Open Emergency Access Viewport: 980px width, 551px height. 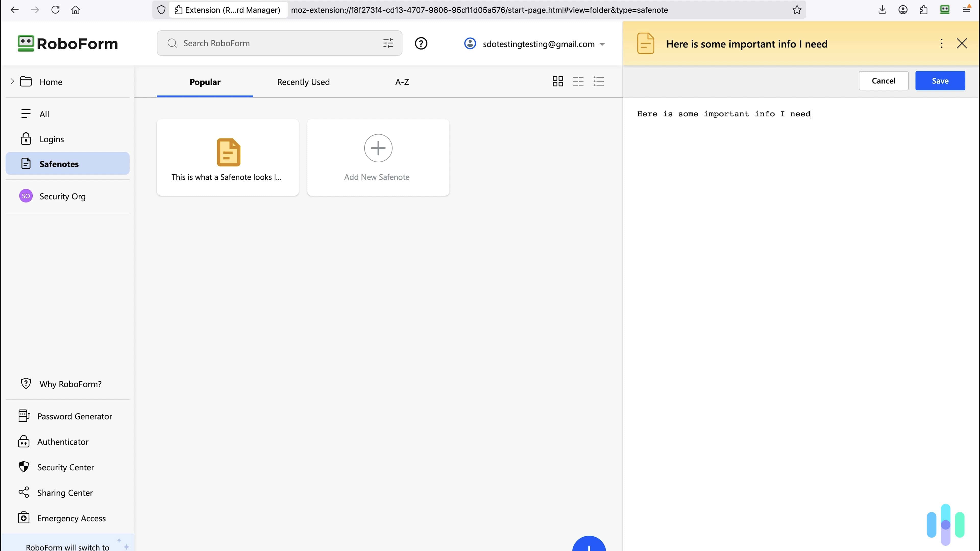(x=71, y=518)
